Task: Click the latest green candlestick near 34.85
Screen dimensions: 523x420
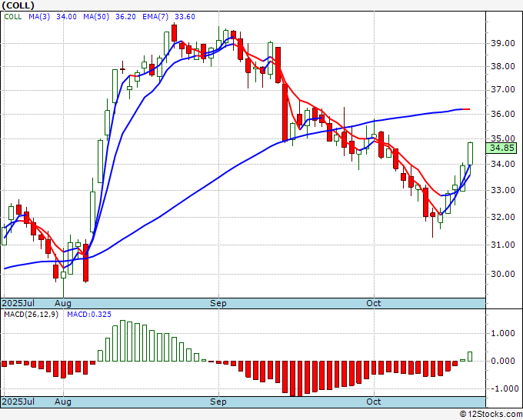Action: coord(470,153)
